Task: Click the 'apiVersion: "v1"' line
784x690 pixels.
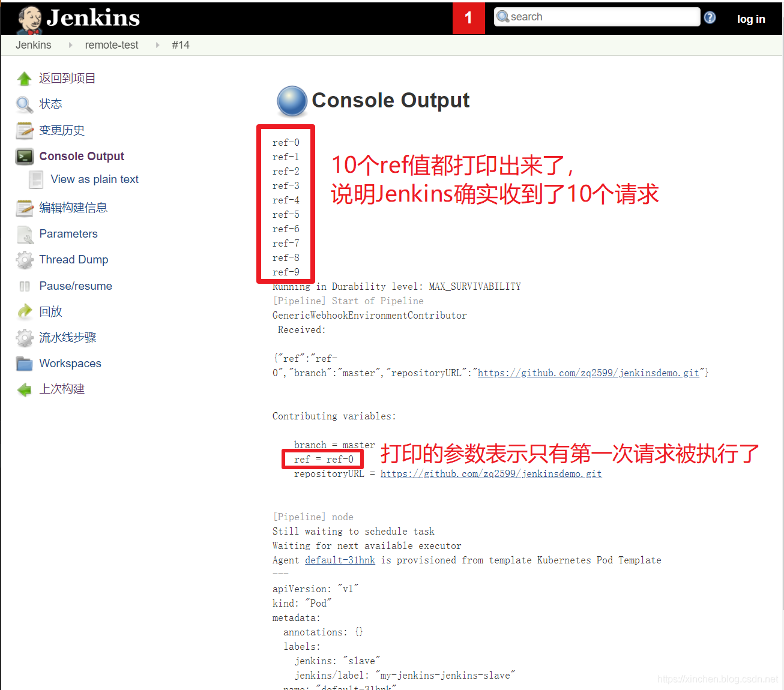Action: tap(315, 589)
